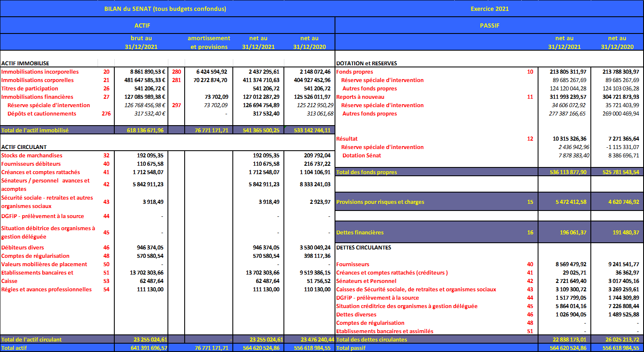Click the 'Titres de participation' label
Viewport: 644px width, 352px height.
click(30, 88)
